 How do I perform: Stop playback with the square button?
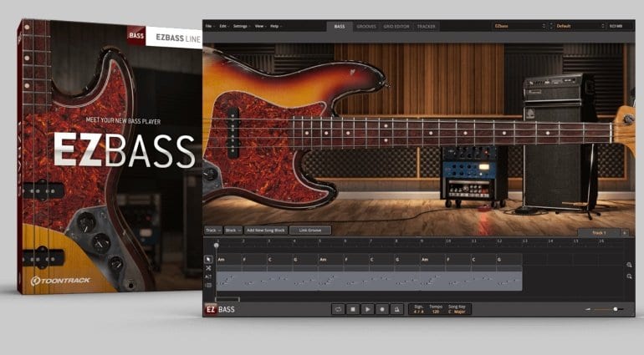pos(353,309)
